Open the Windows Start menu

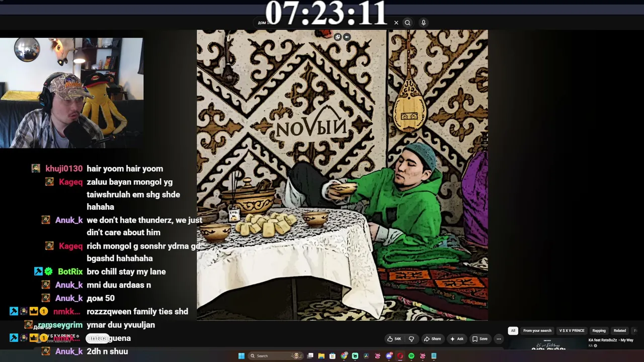click(242, 356)
